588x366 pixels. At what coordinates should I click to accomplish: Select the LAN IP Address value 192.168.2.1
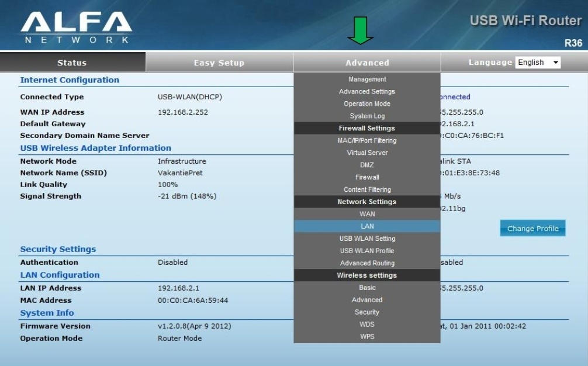coord(178,288)
